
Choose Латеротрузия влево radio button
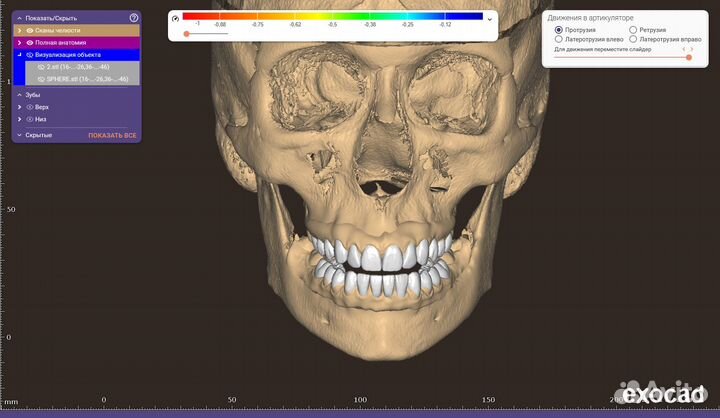(558, 39)
